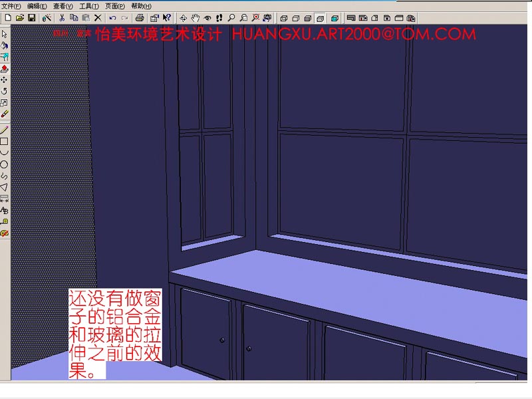This screenshot has width=532, height=399.
Task: Select the arrow Select tool
Action: click(5, 34)
